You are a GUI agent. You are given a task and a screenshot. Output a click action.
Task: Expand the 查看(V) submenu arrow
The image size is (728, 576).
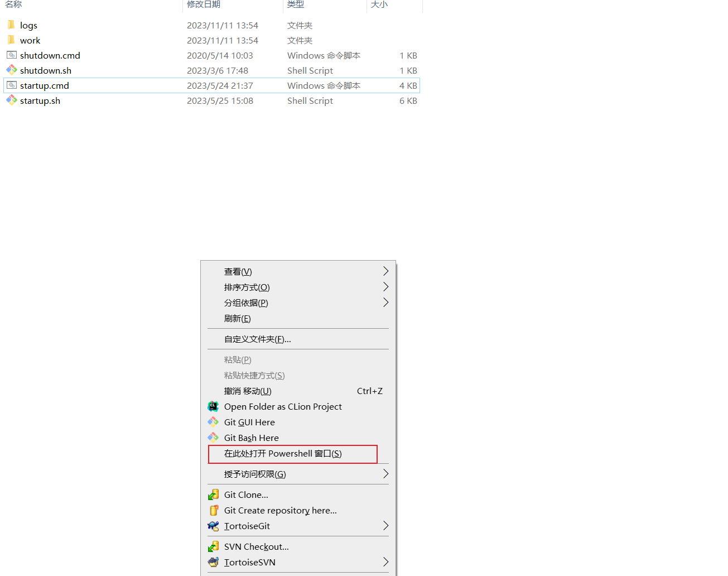point(385,271)
